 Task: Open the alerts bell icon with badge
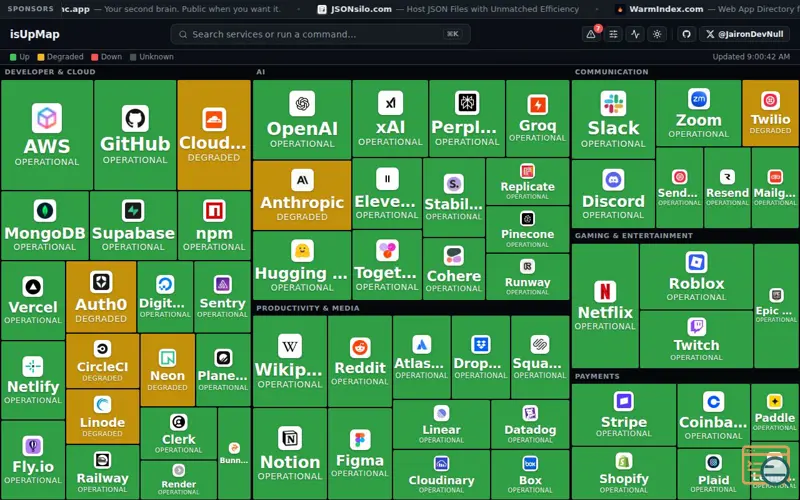pyautogui.click(x=591, y=34)
